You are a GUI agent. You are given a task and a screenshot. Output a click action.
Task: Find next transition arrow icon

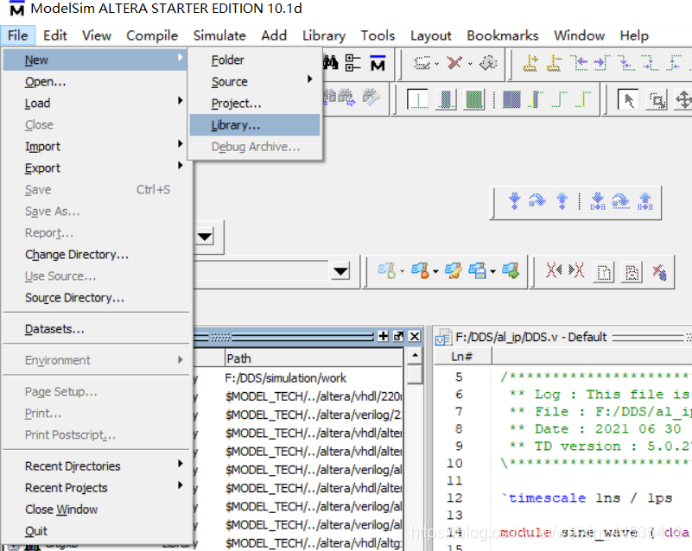click(x=602, y=63)
